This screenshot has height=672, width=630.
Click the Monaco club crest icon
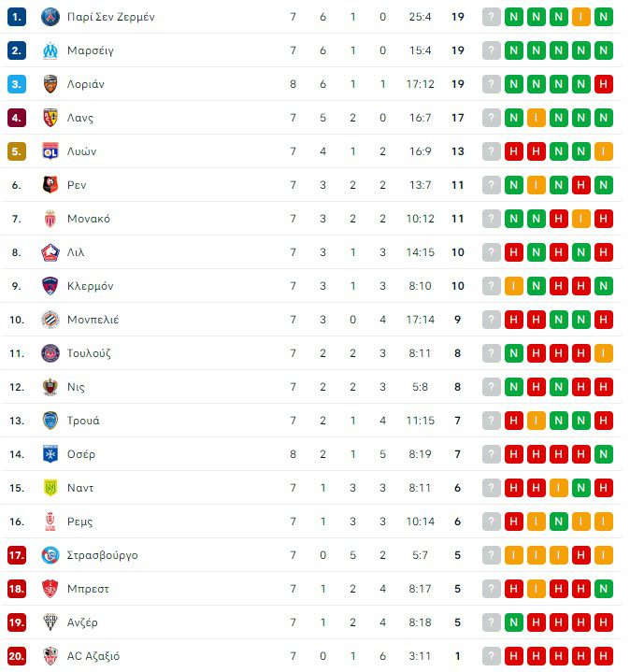(x=50, y=219)
